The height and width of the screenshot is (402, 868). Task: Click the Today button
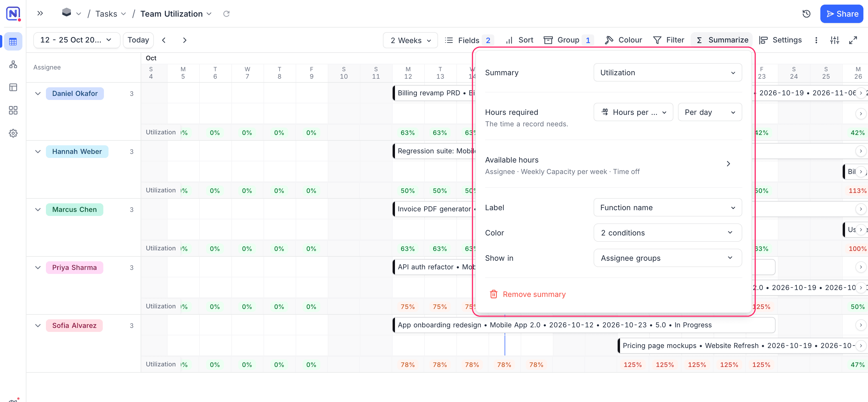[x=138, y=40]
